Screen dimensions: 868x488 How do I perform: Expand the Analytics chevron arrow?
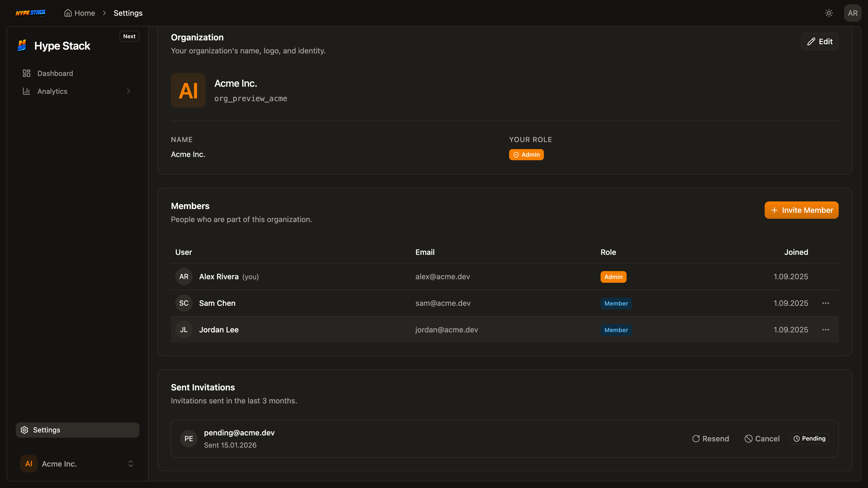click(128, 91)
